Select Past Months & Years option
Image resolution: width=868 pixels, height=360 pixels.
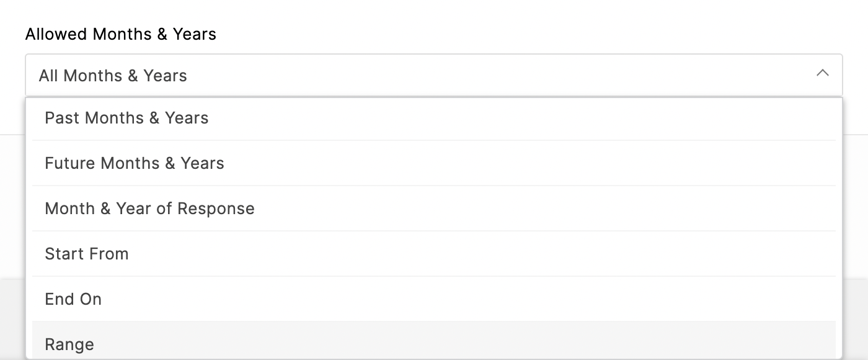[126, 118]
